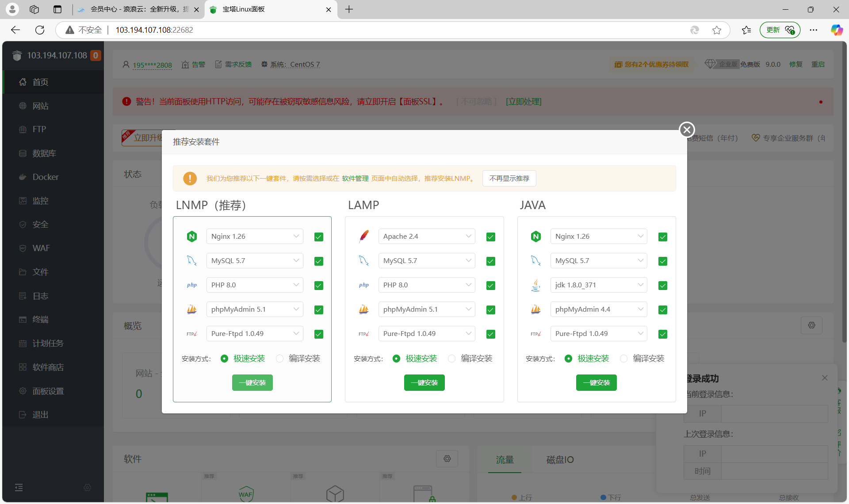Open the Copilot icon in the browser toolbar
This screenshot has width=849, height=504.
(x=836, y=30)
